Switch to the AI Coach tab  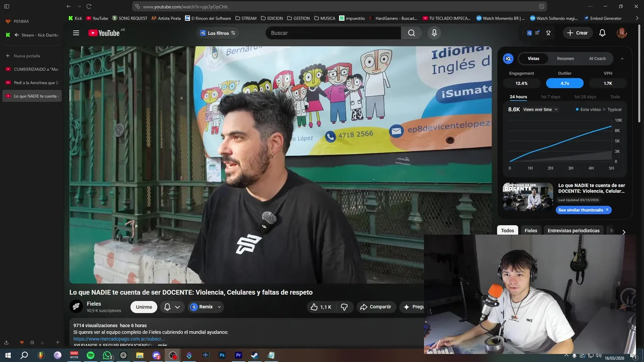[x=597, y=59]
